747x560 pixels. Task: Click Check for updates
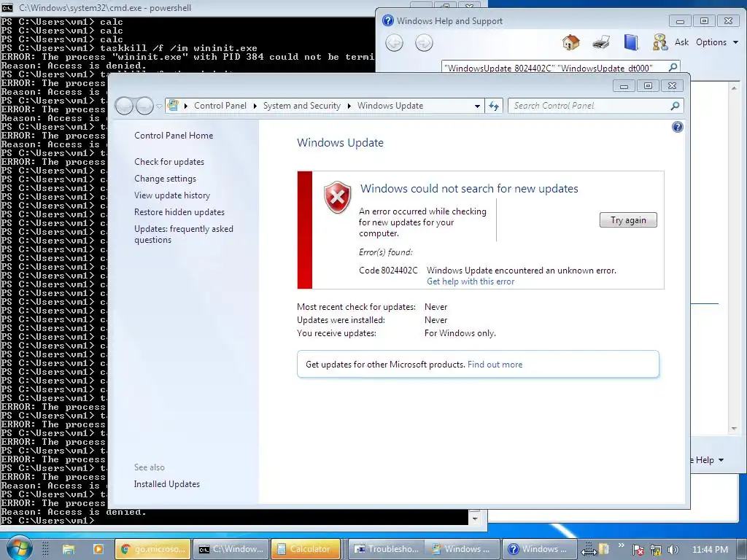pos(169,161)
